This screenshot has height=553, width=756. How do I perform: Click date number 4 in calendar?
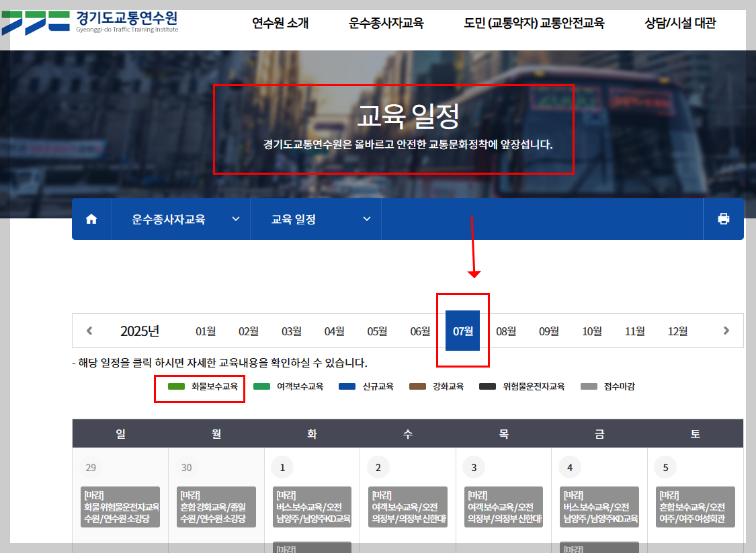(x=569, y=467)
